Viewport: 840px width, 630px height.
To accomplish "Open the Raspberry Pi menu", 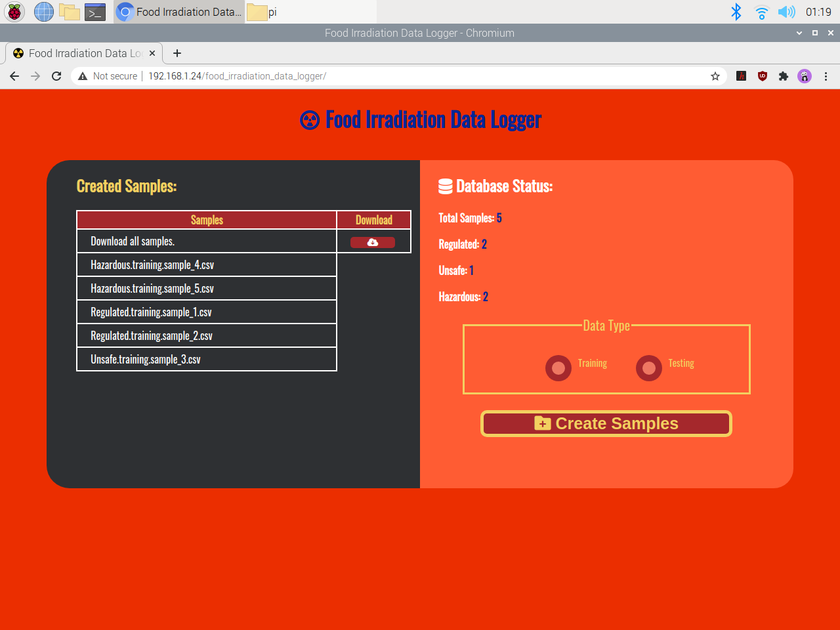I will pyautogui.click(x=14, y=11).
